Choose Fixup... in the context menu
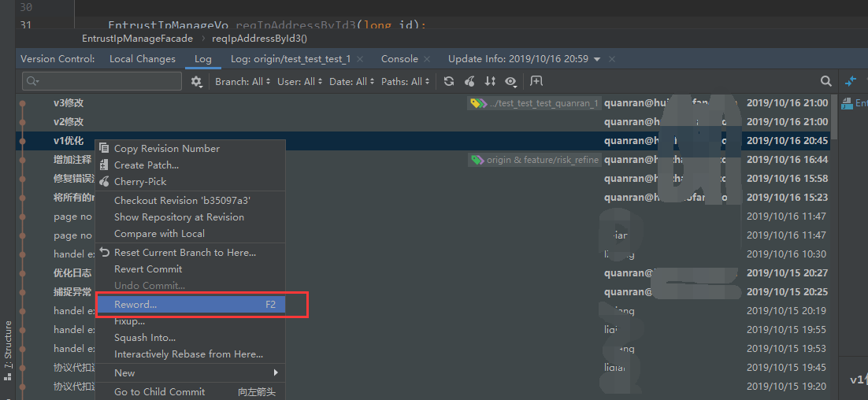Viewport: 868px width, 400px height. tap(191, 321)
